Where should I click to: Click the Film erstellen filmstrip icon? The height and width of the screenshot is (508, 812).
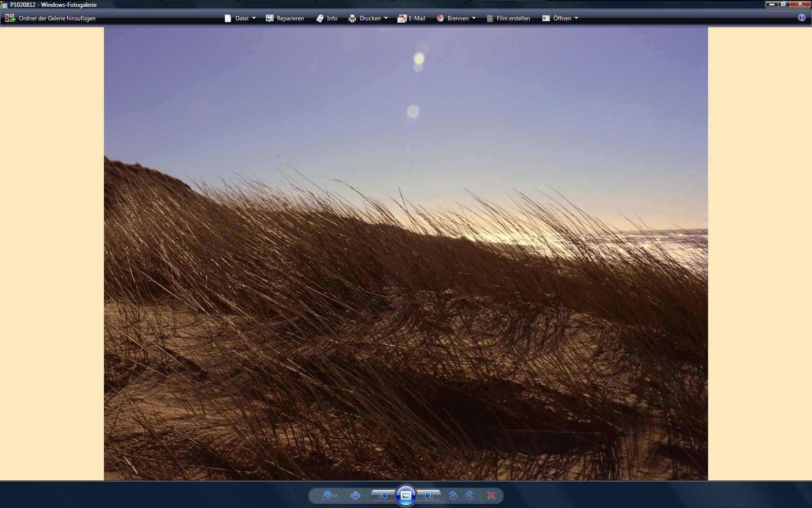[490, 18]
